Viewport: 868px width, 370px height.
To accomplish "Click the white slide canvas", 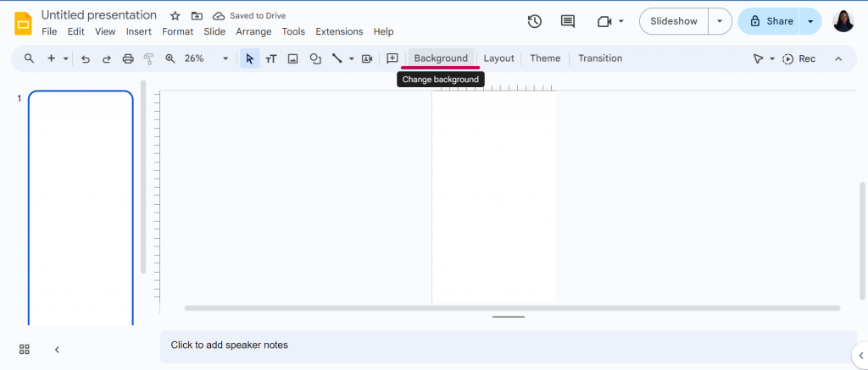I will point(494,196).
